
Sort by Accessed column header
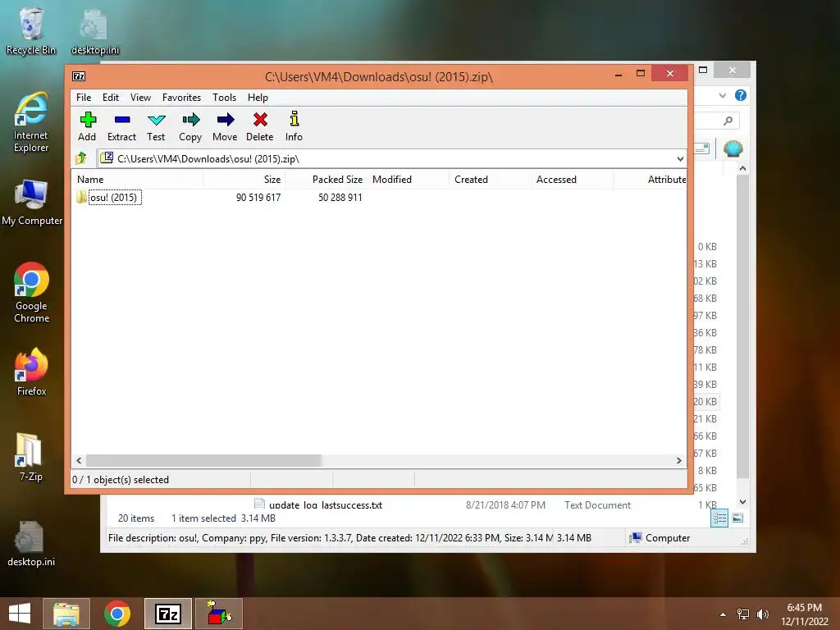572,180
